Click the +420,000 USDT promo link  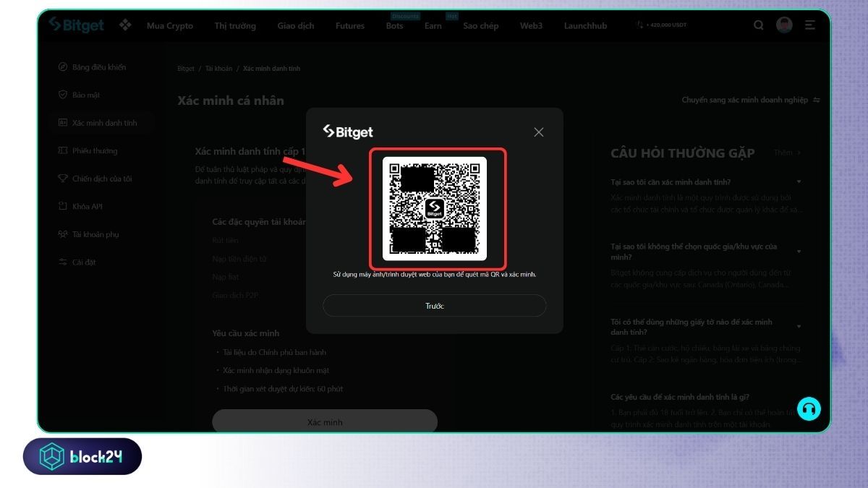click(661, 25)
